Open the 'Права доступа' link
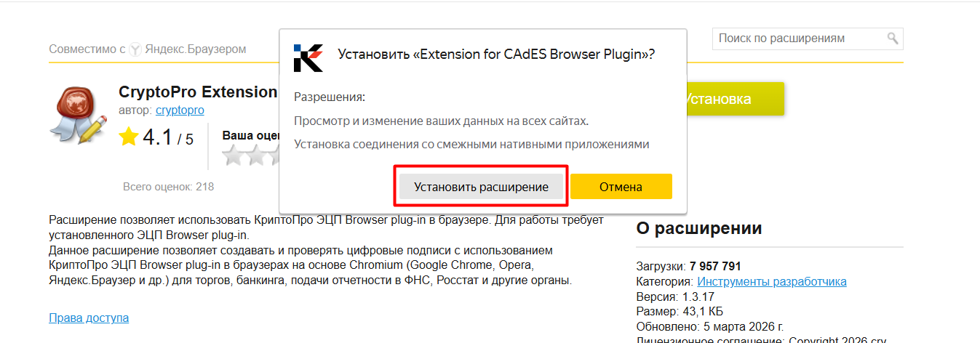The image size is (980, 343). pyautogui.click(x=89, y=318)
